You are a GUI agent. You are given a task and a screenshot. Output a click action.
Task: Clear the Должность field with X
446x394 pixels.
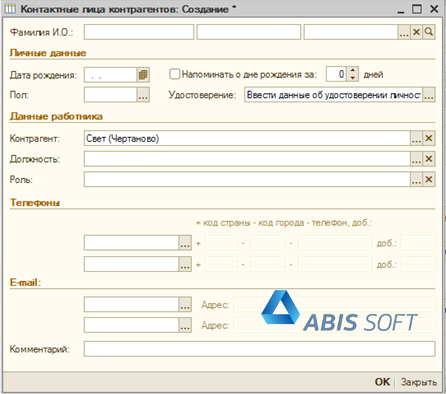click(x=429, y=159)
